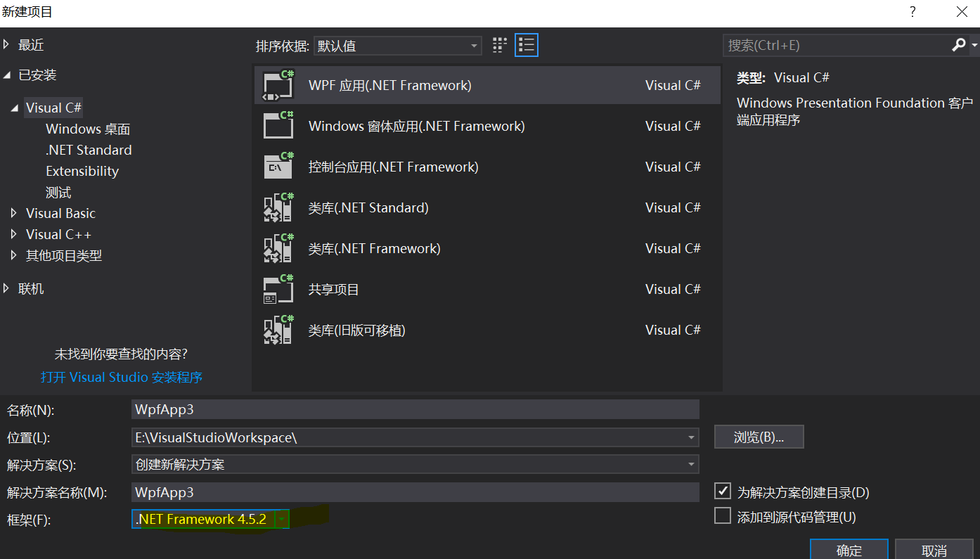
Task: Switch to the 联机 templates section
Action: point(31,288)
